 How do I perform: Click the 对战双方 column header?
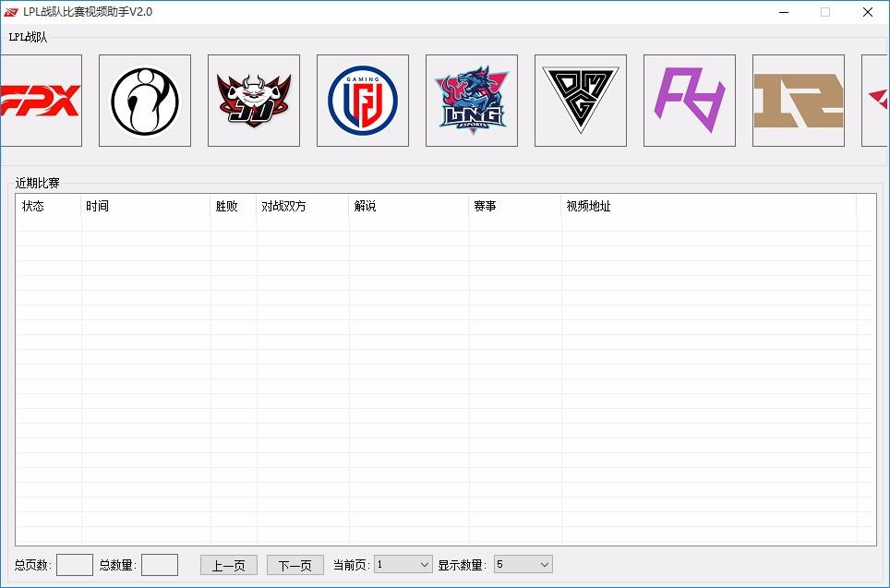pos(303,206)
